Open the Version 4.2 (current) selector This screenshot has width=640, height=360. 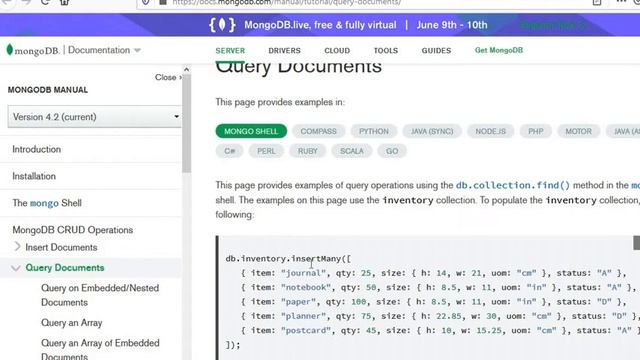(94, 117)
